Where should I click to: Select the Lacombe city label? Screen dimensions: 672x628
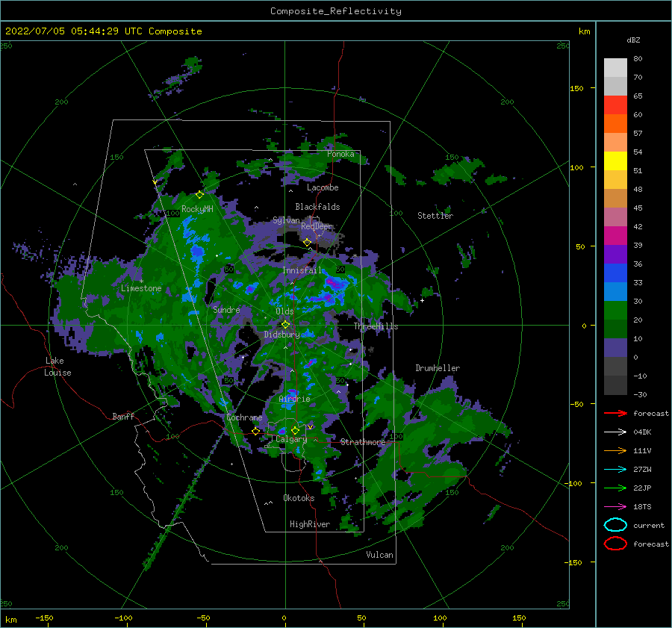[323, 187]
